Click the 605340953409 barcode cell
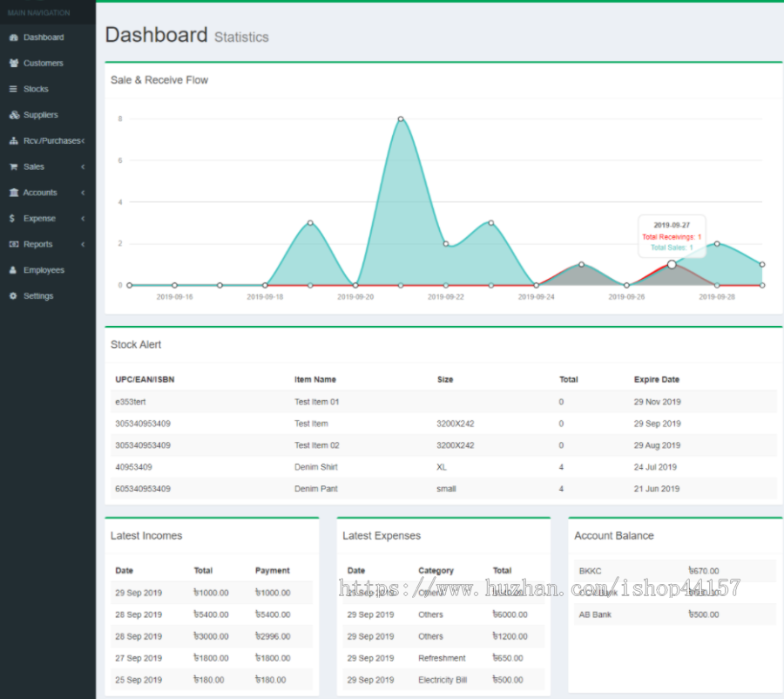784x699 pixels. (x=143, y=489)
